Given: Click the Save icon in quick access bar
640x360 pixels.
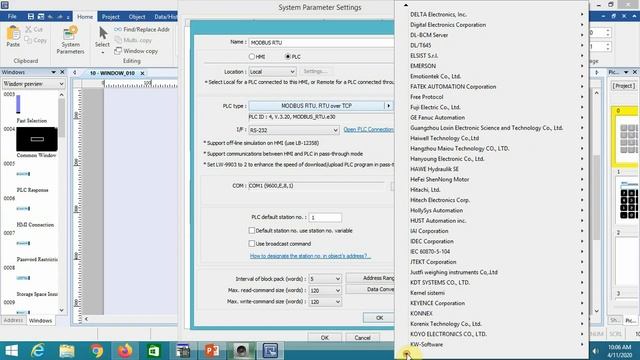Looking at the screenshot, I should 31,16.
